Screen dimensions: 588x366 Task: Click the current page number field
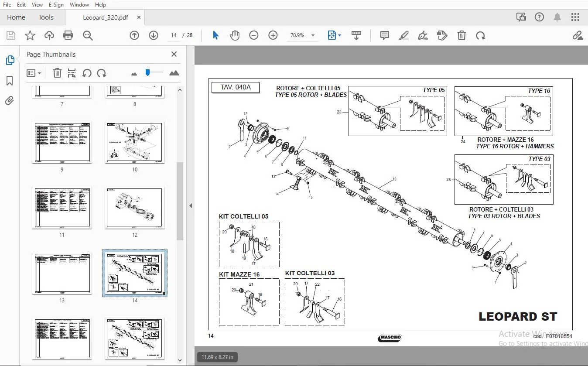pos(174,35)
